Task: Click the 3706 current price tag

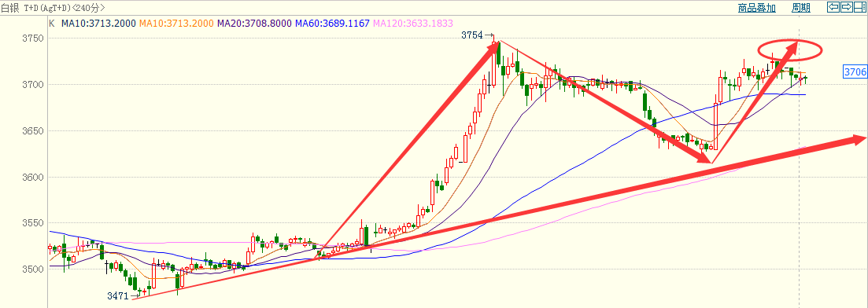Action: point(855,71)
